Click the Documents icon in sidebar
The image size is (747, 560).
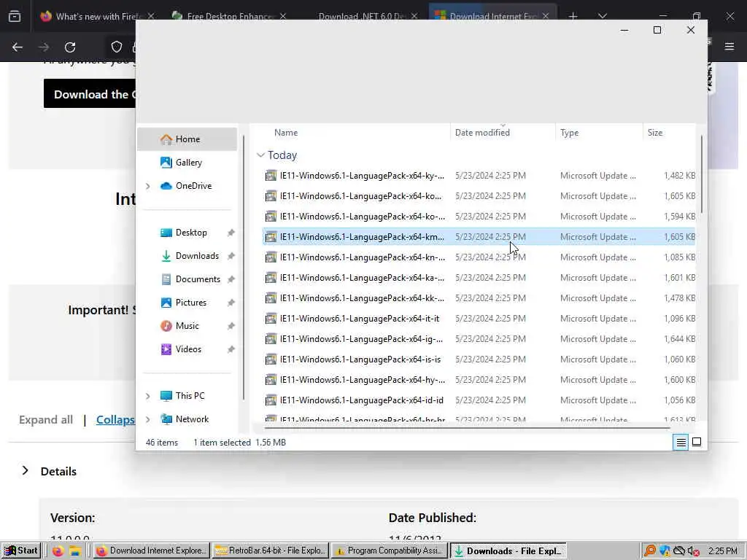(166, 279)
